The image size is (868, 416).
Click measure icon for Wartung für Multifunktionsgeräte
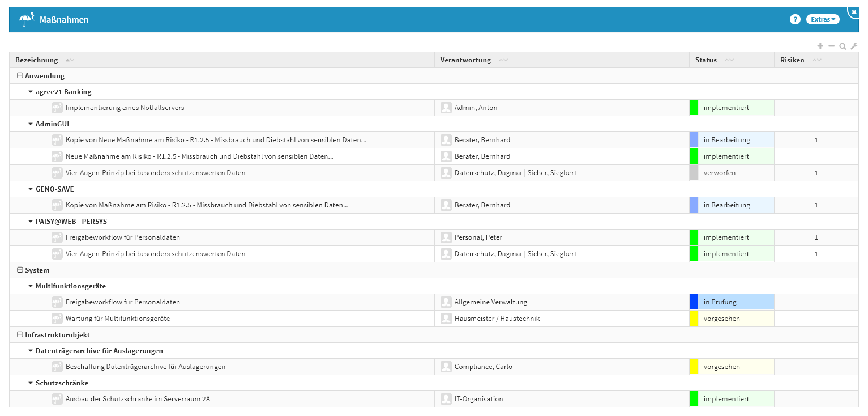[x=57, y=319]
